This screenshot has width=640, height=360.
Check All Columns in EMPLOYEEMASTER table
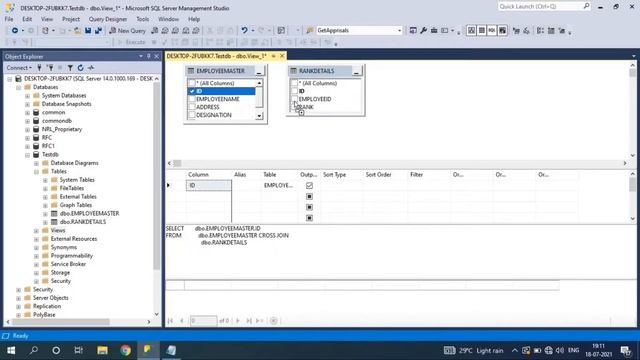pos(191,83)
